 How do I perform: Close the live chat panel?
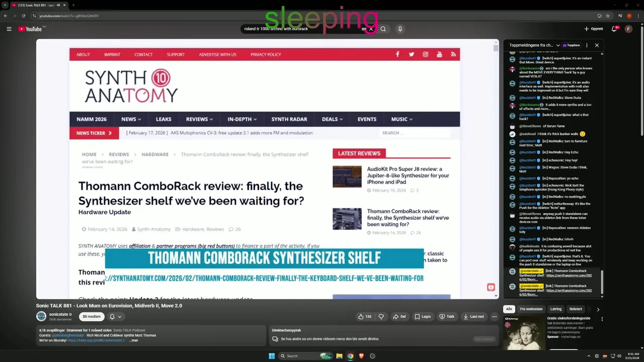pos(597,45)
